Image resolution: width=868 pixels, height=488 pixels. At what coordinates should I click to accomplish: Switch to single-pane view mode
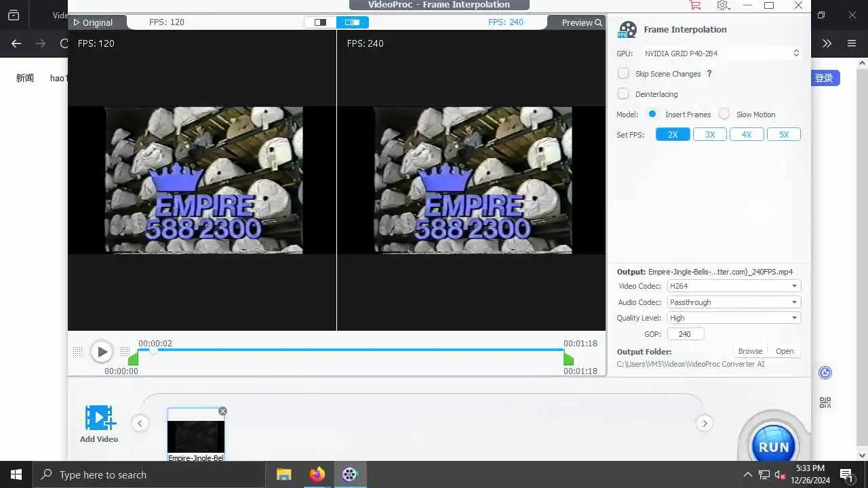[x=320, y=22]
